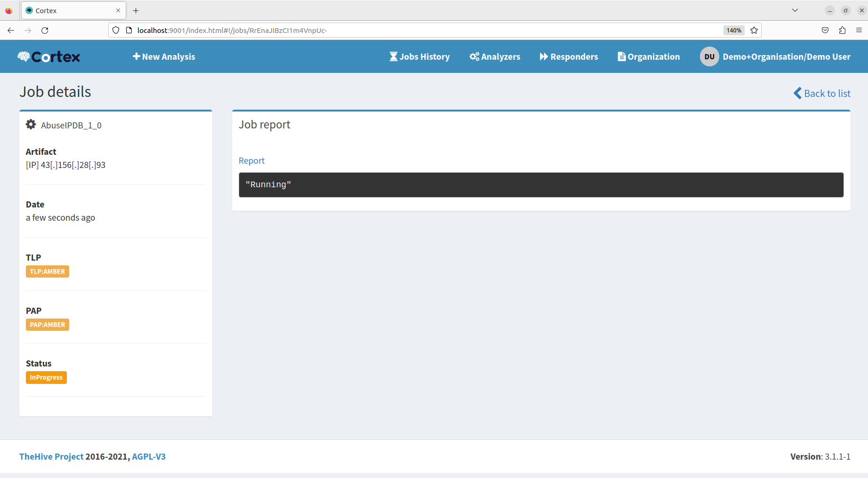Click the plus icon beside New Analysis
The height and width of the screenshot is (478, 868).
coord(137,56)
